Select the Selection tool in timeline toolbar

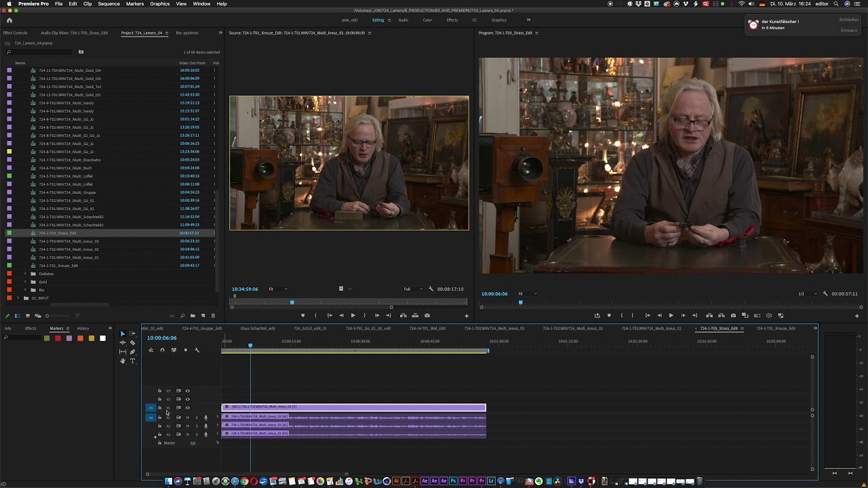123,333
